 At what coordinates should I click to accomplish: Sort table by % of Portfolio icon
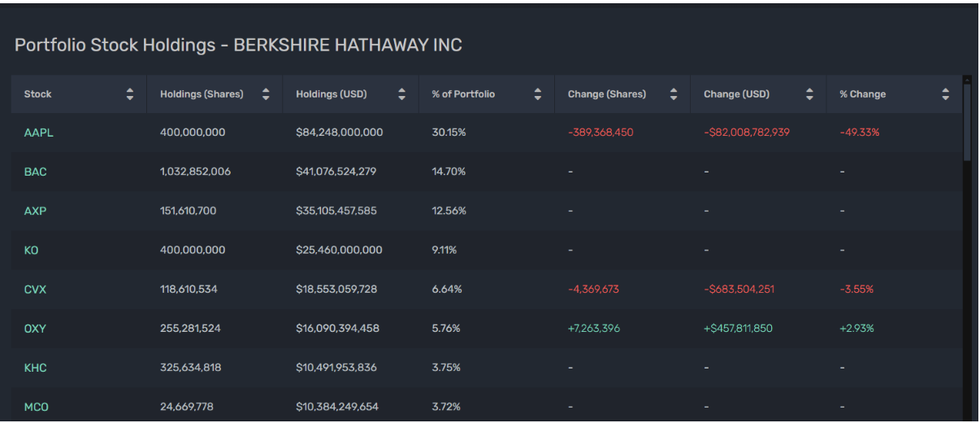[x=537, y=94]
